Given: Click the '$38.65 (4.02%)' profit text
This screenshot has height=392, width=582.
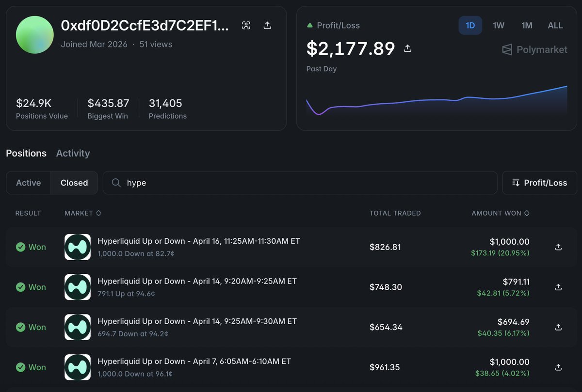Looking at the screenshot, I should (x=502, y=373).
